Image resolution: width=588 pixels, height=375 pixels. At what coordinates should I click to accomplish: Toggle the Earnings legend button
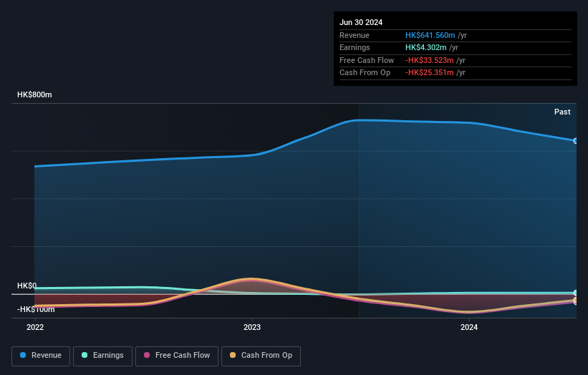pyautogui.click(x=102, y=356)
